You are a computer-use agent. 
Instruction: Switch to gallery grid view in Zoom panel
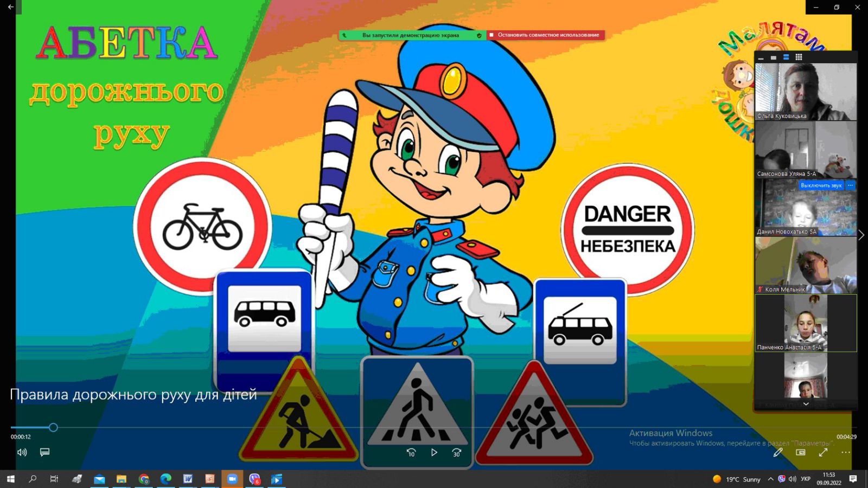tap(799, 57)
